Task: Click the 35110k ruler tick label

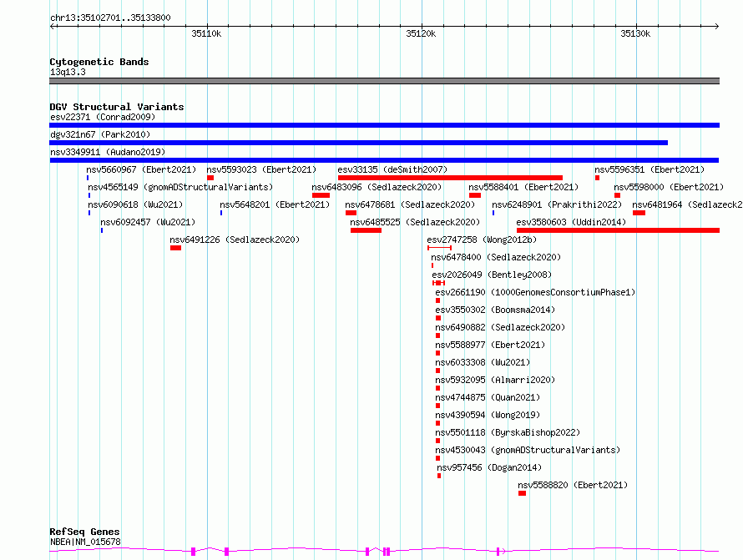Action: pos(206,33)
